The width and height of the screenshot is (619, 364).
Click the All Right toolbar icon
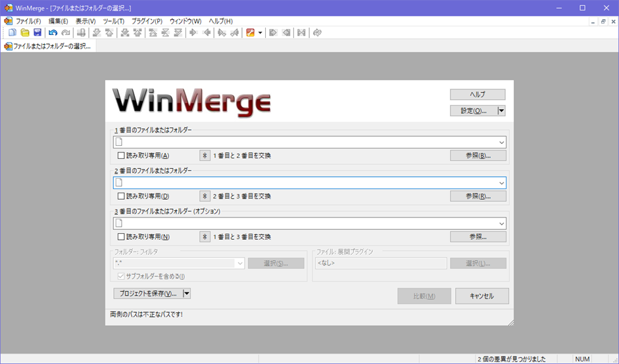[x=273, y=33]
